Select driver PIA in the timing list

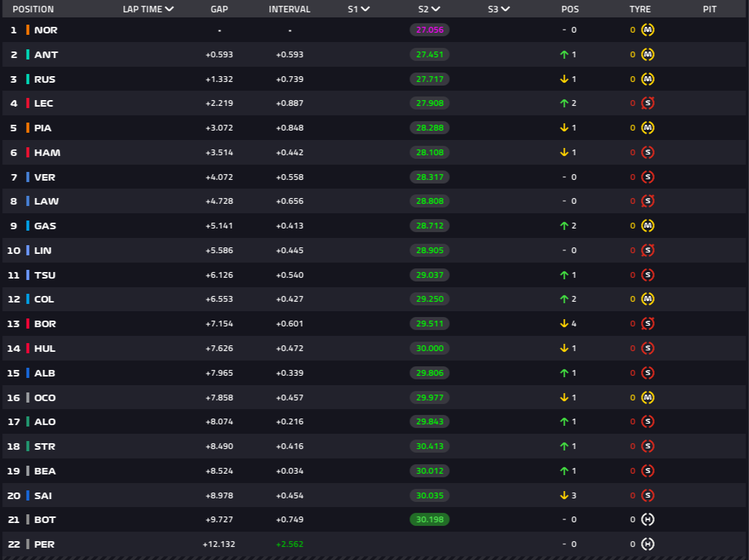43,128
